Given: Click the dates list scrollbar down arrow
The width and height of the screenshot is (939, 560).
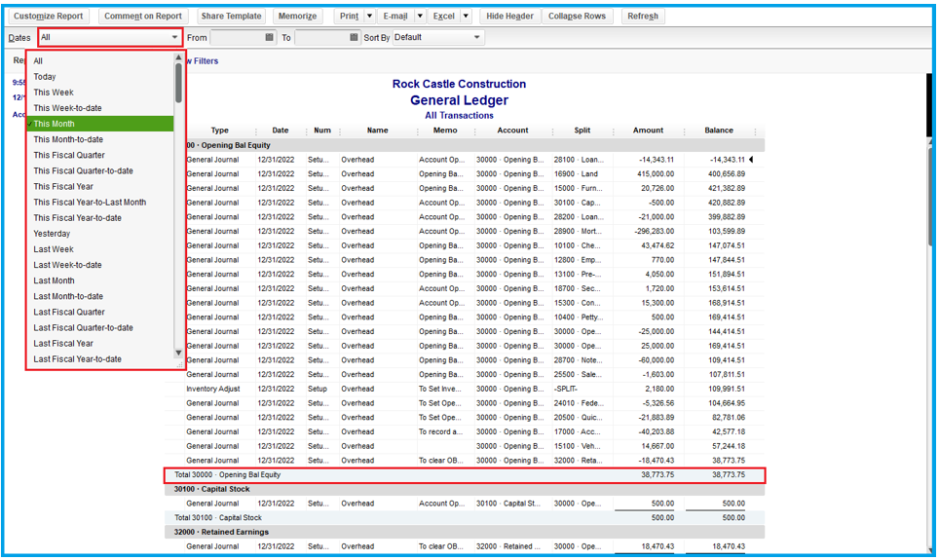Looking at the screenshot, I should (x=178, y=353).
